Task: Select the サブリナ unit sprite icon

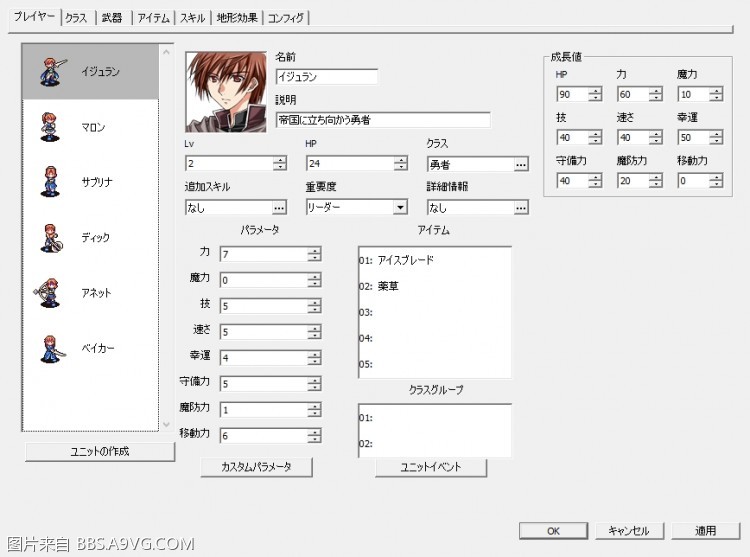Action: click(50, 182)
